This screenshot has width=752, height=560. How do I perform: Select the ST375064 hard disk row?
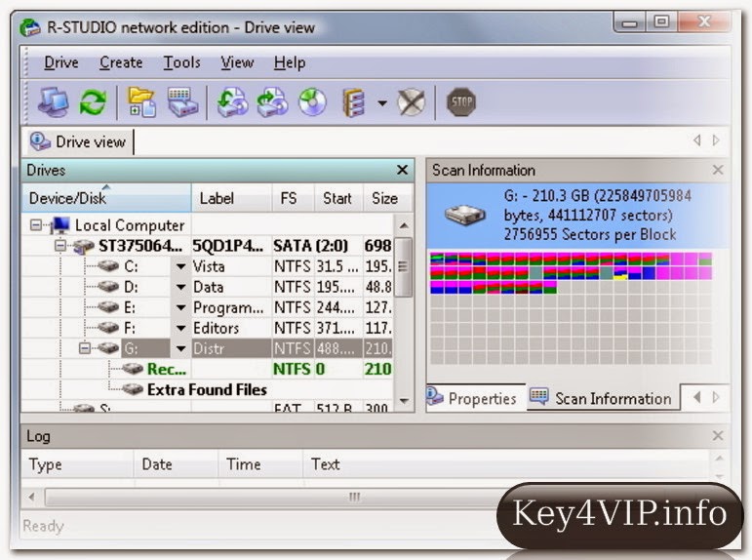(x=207, y=246)
